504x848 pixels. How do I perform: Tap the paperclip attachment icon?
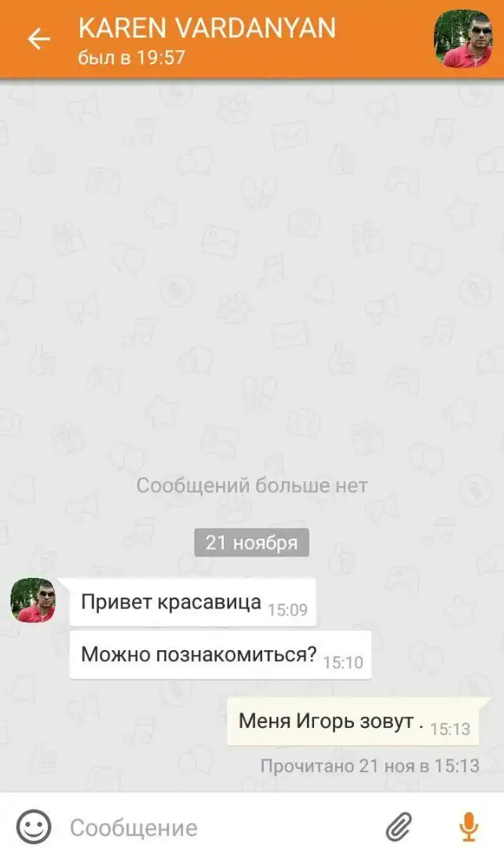tap(399, 828)
